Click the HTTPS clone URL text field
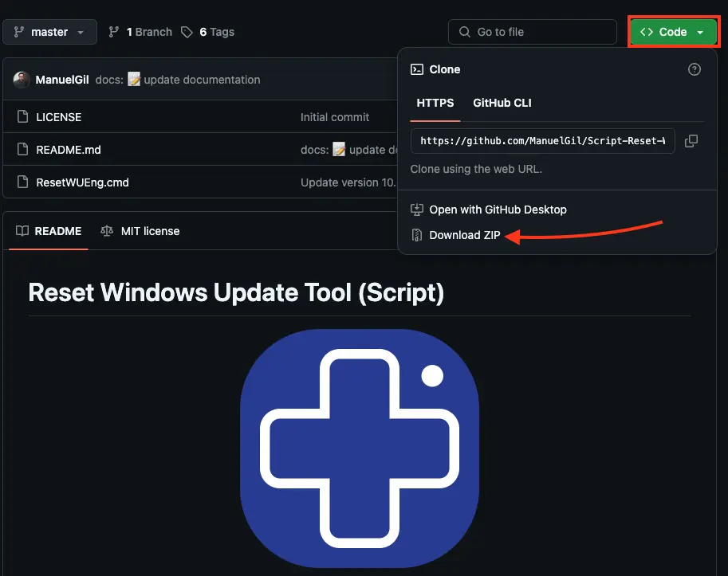The width and height of the screenshot is (728, 576). pos(542,141)
